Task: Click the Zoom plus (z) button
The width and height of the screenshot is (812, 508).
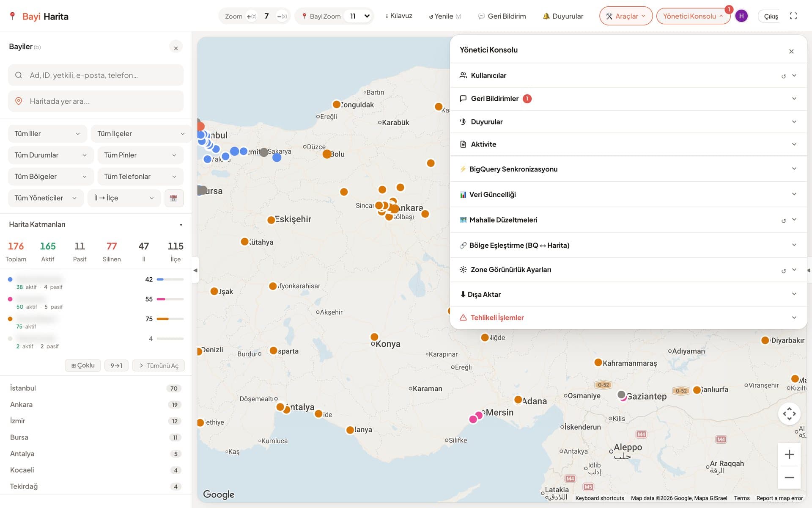Action: (x=251, y=16)
